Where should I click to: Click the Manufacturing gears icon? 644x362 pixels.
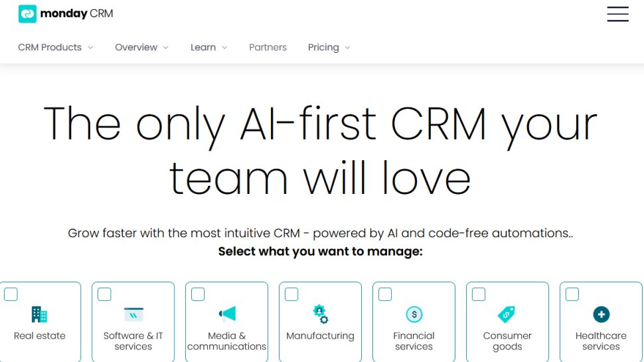[321, 314]
